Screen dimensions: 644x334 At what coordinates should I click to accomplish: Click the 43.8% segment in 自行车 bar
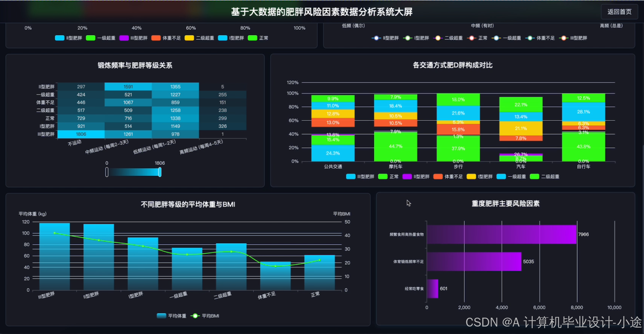coord(584,146)
